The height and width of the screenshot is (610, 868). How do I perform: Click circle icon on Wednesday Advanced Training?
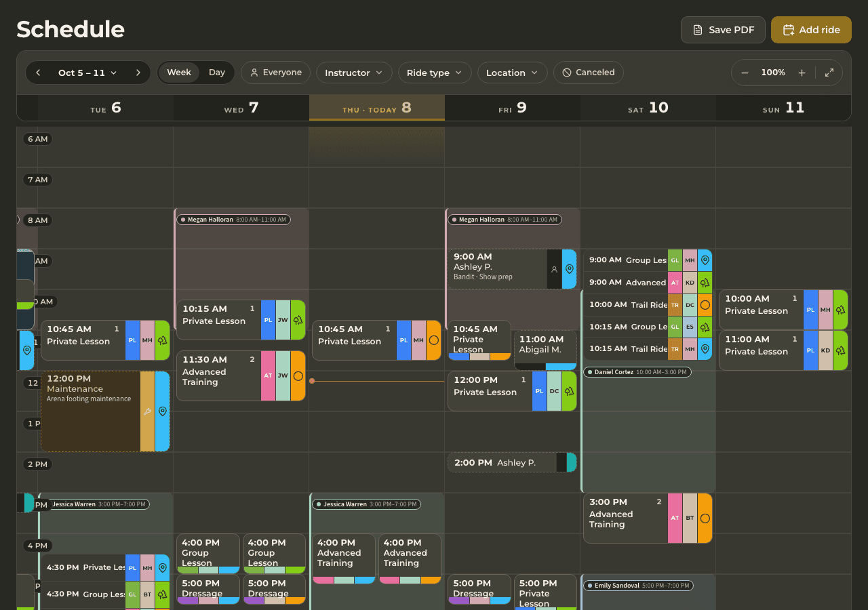[x=298, y=375]
